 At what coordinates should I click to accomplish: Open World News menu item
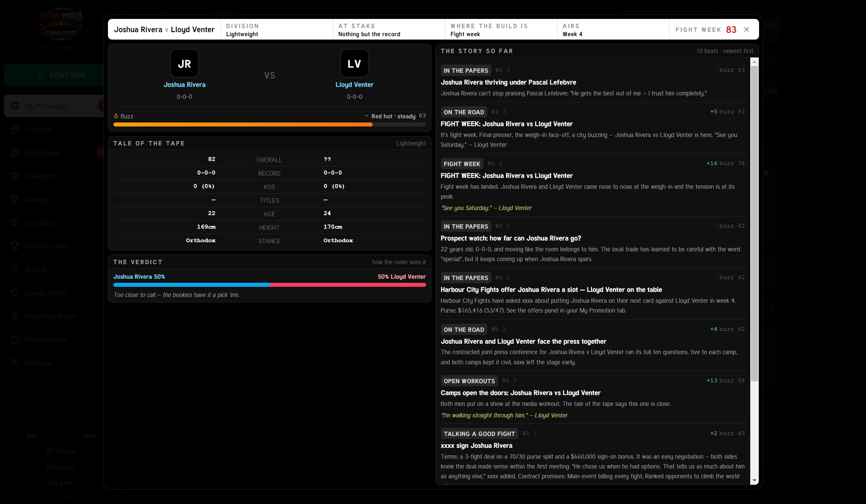coord(54,153)
